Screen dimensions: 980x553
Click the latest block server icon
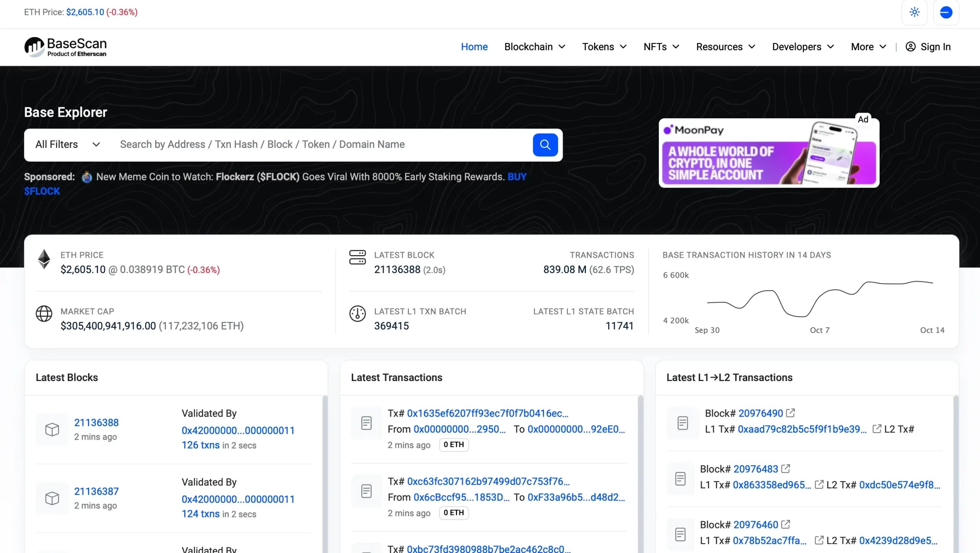[x=358, y=257]
